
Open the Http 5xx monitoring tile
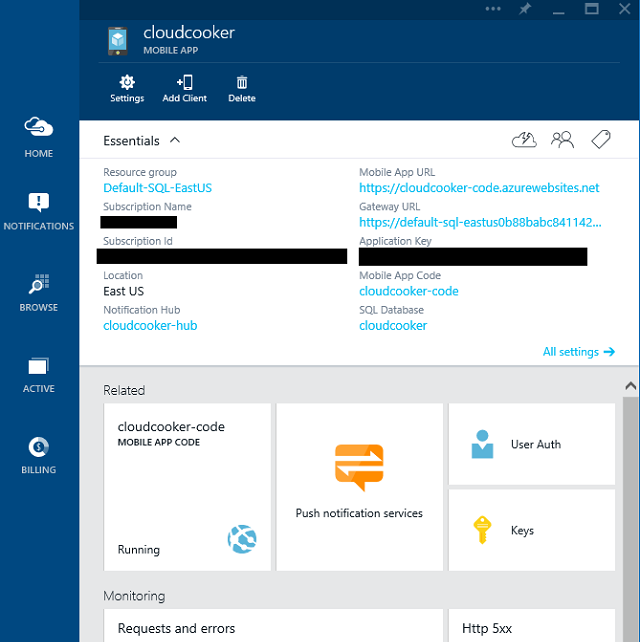click(532, 625)
